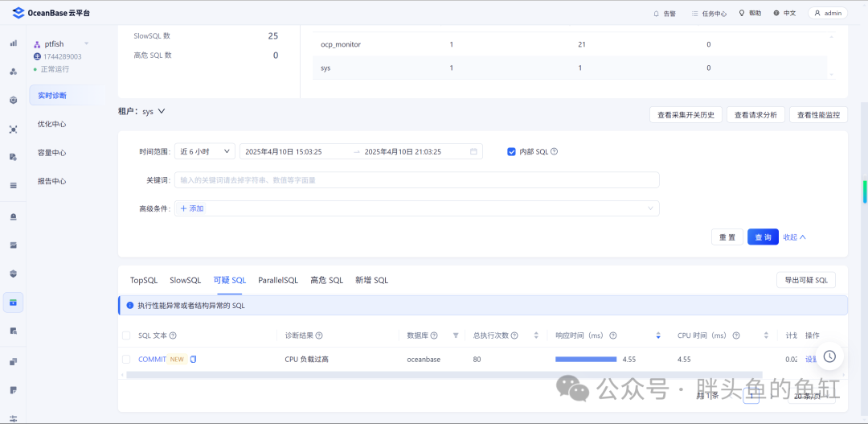
Task: Click help icon beside 数据库 header
Action: tap(434, 335)
